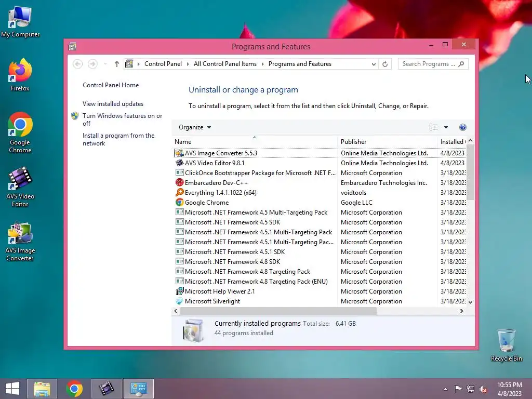Open File Explorer from taskbar
This screenshot has width=532, height=399.
click(x=42, y=389)
